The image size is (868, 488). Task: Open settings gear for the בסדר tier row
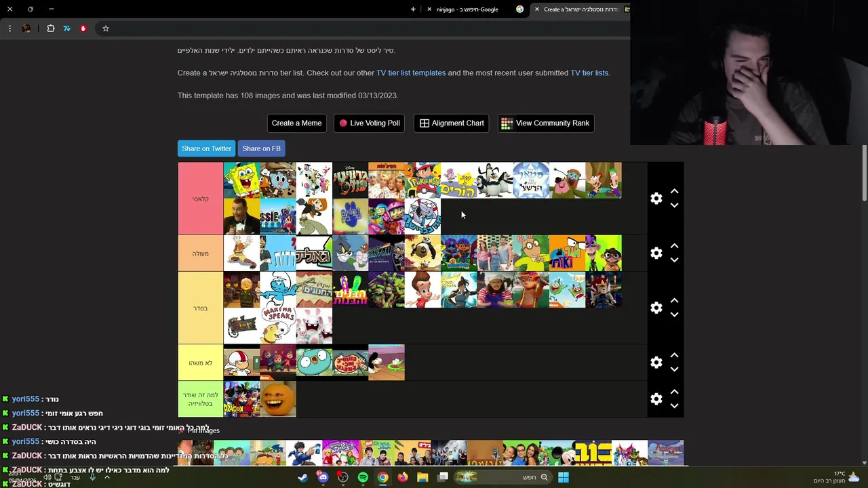pos(656,308)
